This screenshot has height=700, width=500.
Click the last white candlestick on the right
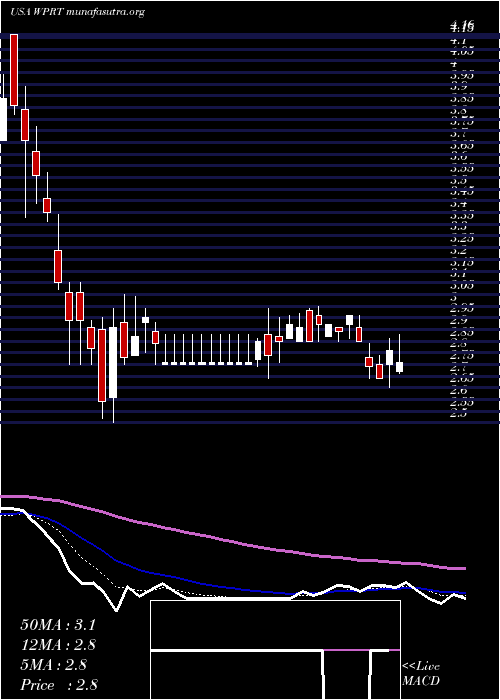400,367
